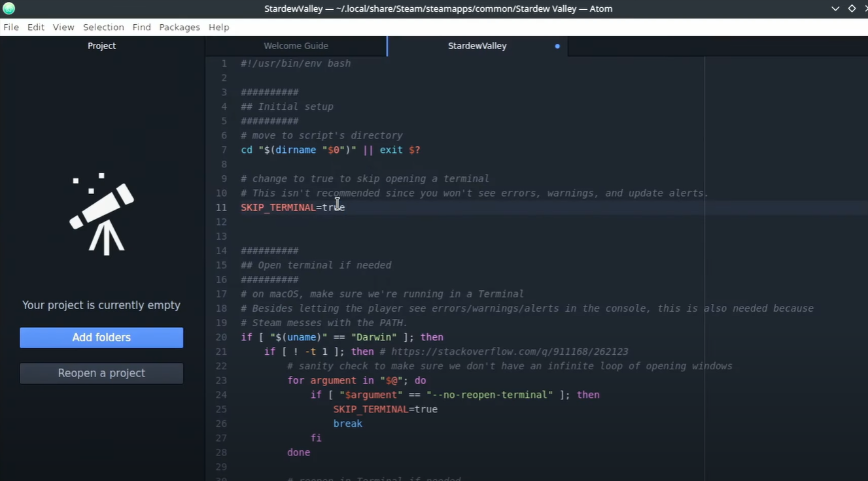Image resolution: width=868 pixels, height=481 pixels.
Task: Select the StardewValley editor tab
Action: click(477, 46)
